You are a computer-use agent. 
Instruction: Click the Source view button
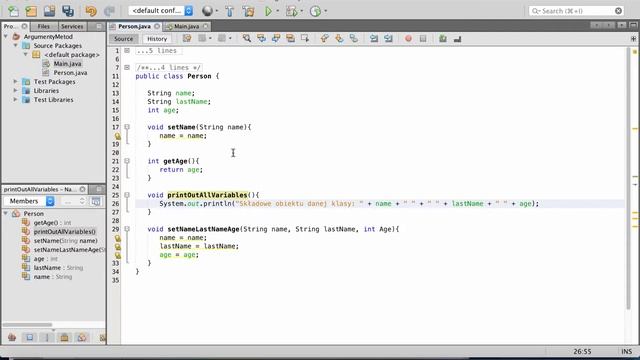pos(123,39)
